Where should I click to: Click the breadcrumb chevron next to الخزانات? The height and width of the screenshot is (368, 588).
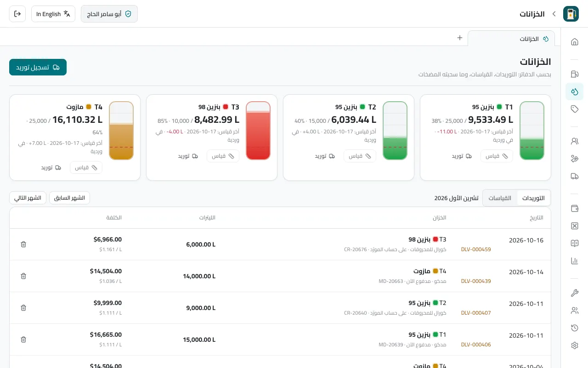pos(554,14)
